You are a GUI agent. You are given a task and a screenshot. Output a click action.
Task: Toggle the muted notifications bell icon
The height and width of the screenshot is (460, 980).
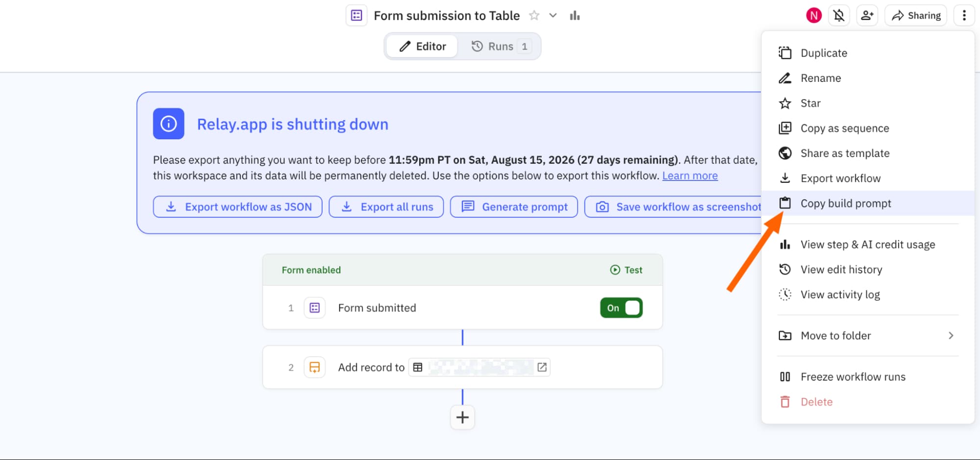point(839,16)
